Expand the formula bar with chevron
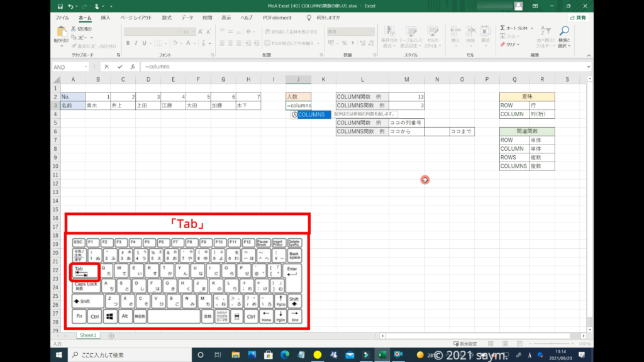Screen dimensions: 644x362 pyautogui.click(x=589, y=67)
